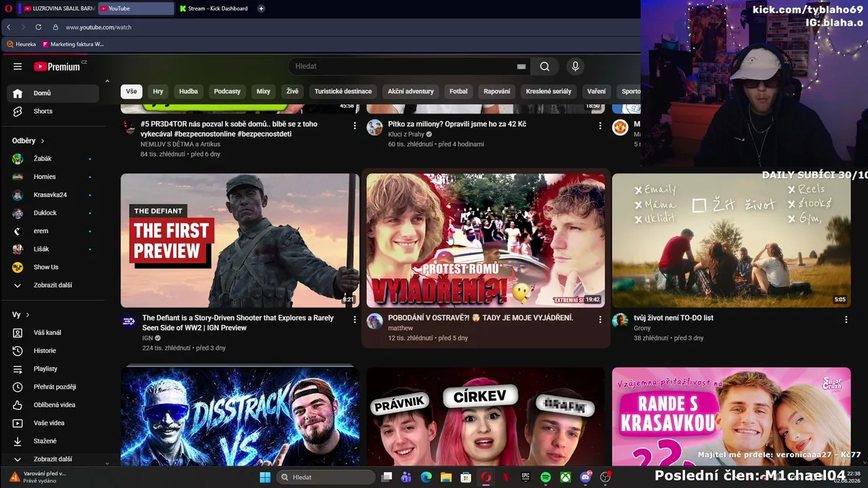Select the Fotbal filter chip
The width and height of the screenshot is (868, 488).
[458, 91]
